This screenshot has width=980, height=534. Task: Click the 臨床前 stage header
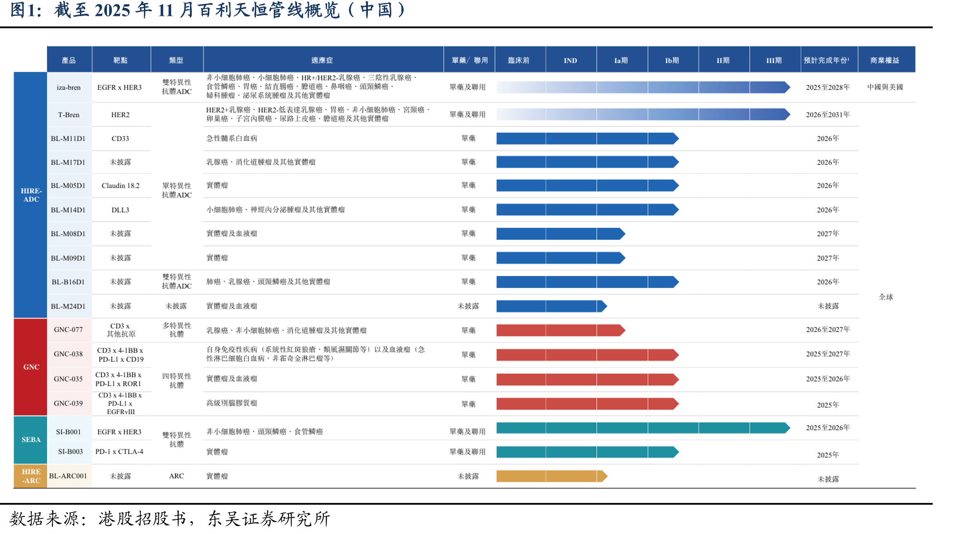(520, 60)
